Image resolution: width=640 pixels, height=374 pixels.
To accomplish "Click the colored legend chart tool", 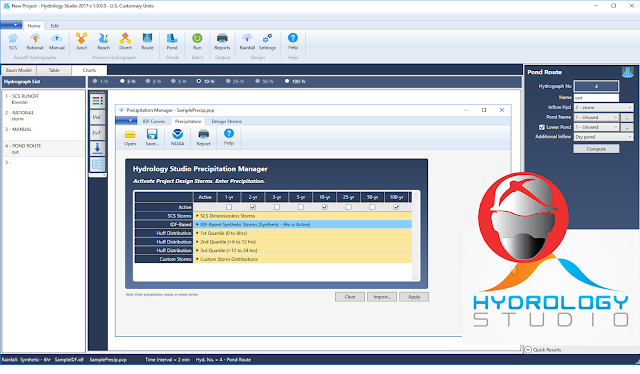I will pyautogui.click(x=97, y=100).
